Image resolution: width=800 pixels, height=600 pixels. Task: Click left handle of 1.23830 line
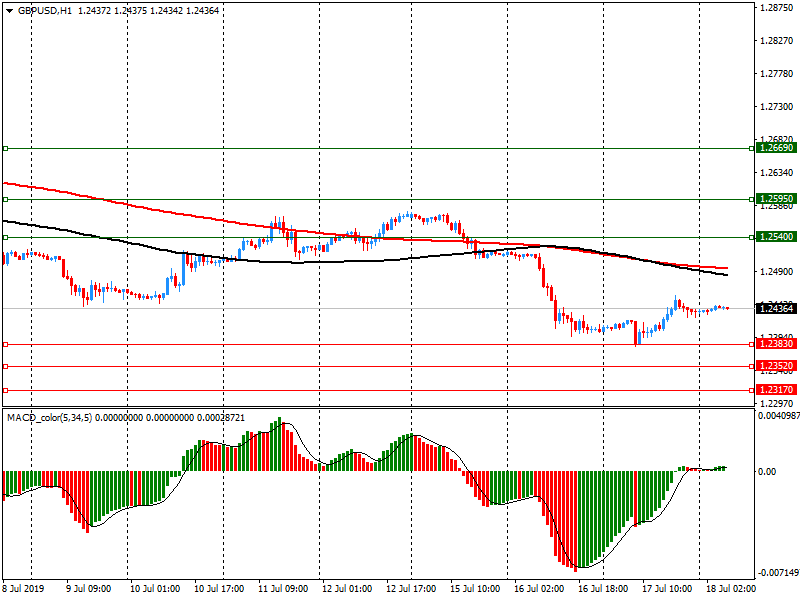pyautogui.click(x=6, y=344)
